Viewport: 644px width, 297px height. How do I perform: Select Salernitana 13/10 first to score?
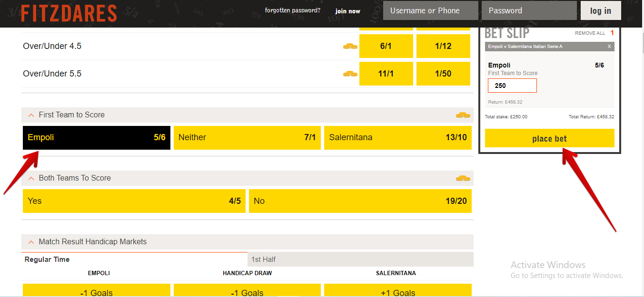click(398, 138)
